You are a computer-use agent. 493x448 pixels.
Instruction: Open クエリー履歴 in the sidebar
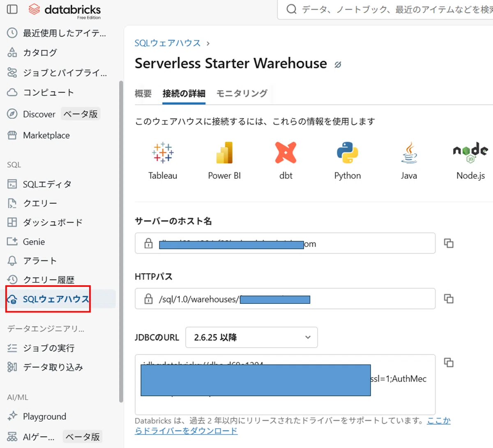41,280
